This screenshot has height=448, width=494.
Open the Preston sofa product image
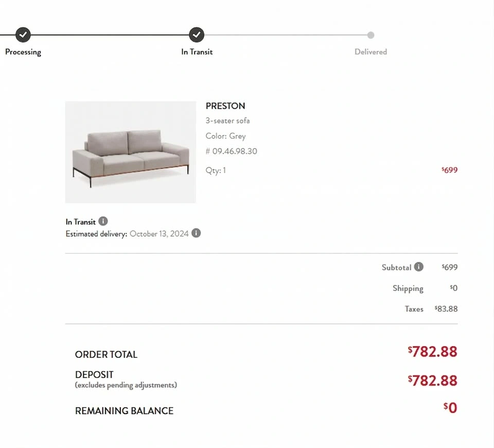(130, 152)
